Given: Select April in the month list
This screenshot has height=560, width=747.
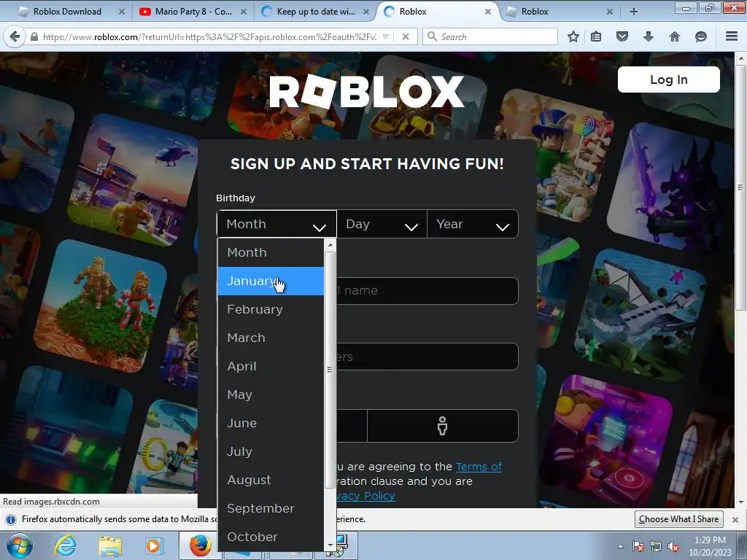Looking at the screenshot, I should (271, 366).
